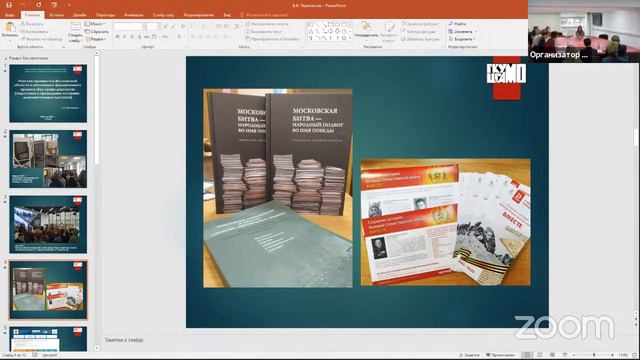This screenshot has width=640, height=360.
Task: Go to the Анимация tab
Action: [133, 15]
